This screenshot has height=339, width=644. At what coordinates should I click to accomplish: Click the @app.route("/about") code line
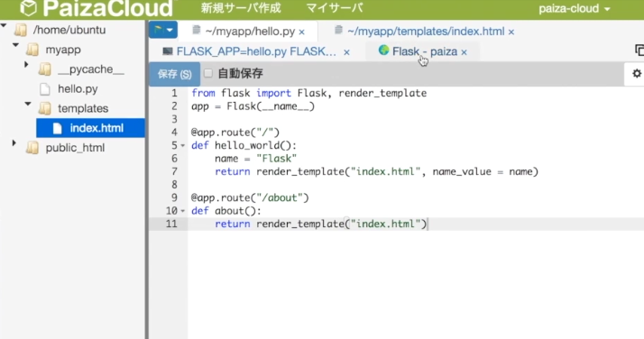tap(250, 197)
